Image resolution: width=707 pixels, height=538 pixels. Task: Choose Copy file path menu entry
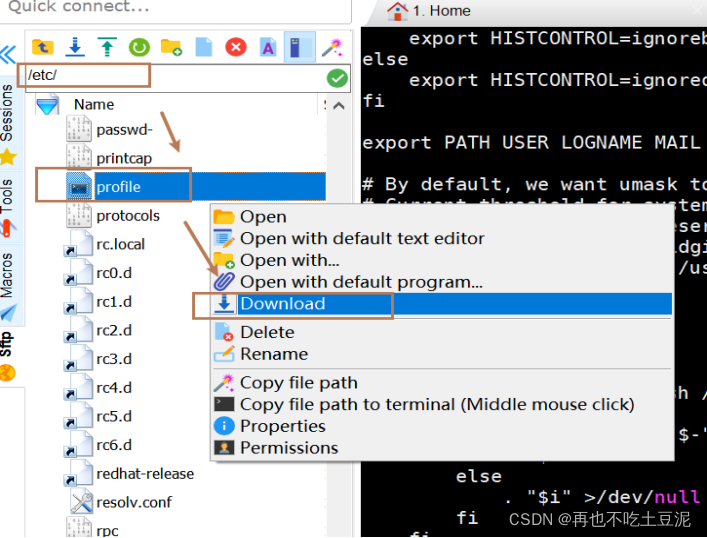[442, 383]
